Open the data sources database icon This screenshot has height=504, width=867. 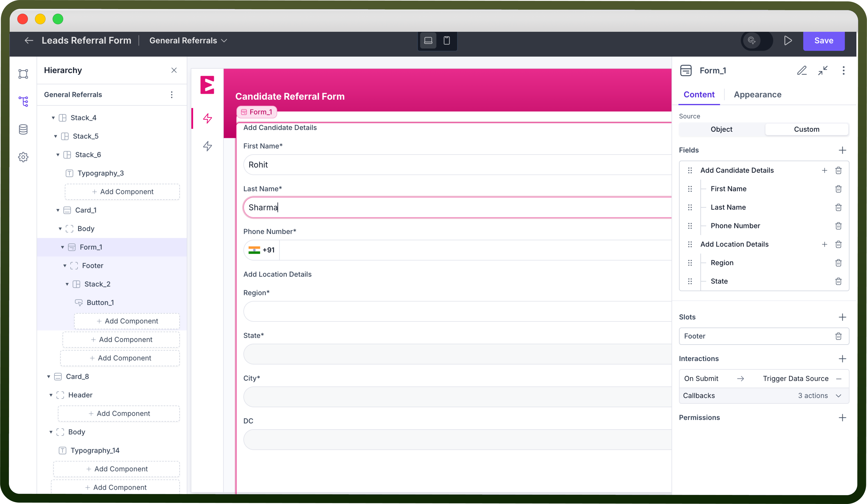(23, 129)
